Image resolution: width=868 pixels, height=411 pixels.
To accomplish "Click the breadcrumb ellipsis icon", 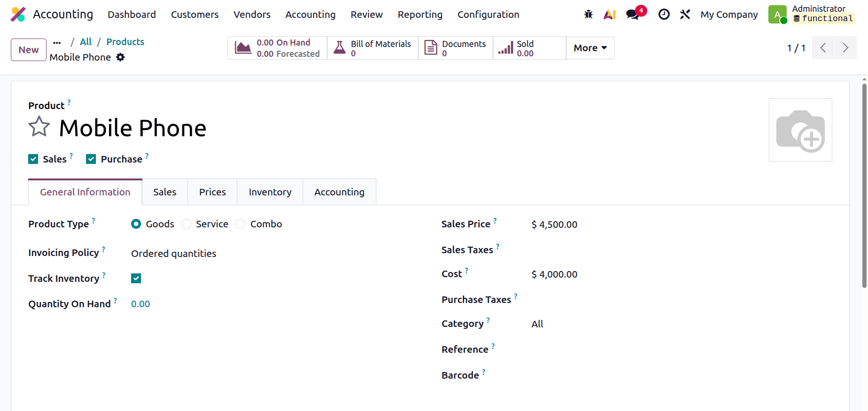I will (57, 42).
